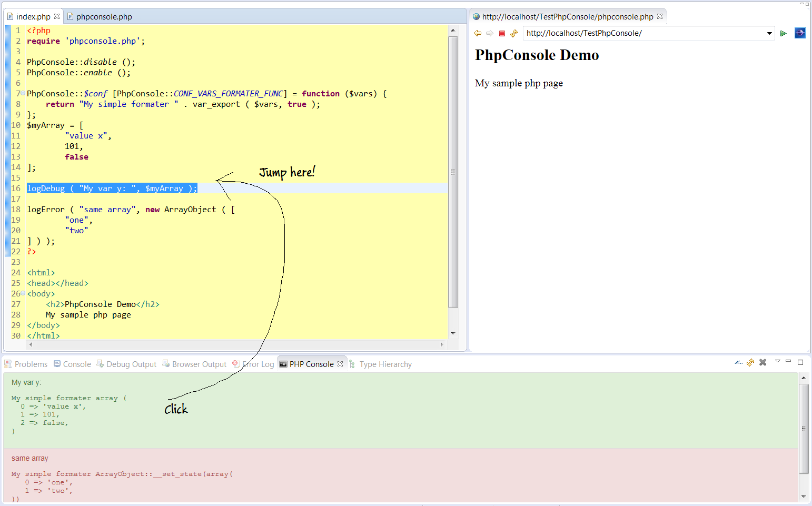
Task: Open the PHP Console view menu triangle
Action: tap(778, 361)
